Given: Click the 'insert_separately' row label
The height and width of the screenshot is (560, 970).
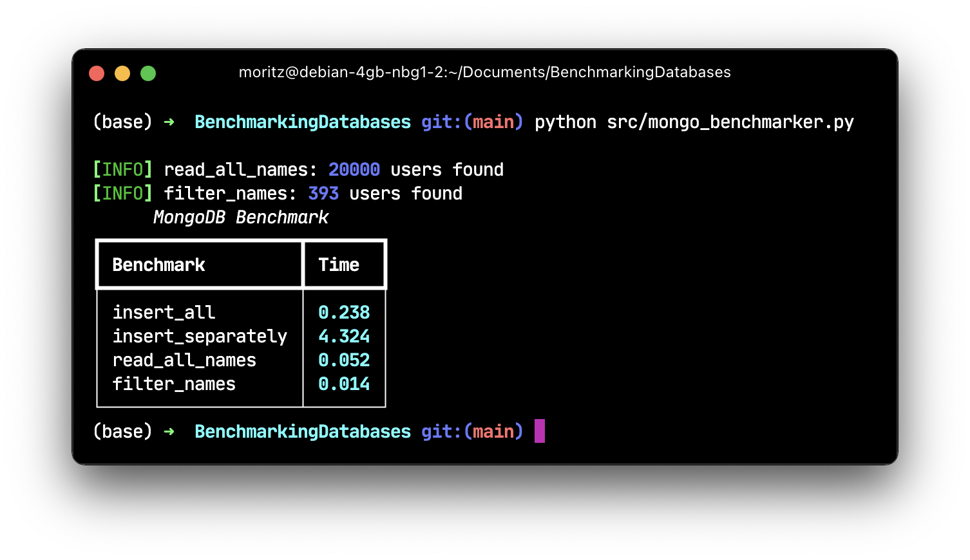Looking at the screenshot, I should coord(200,336).
